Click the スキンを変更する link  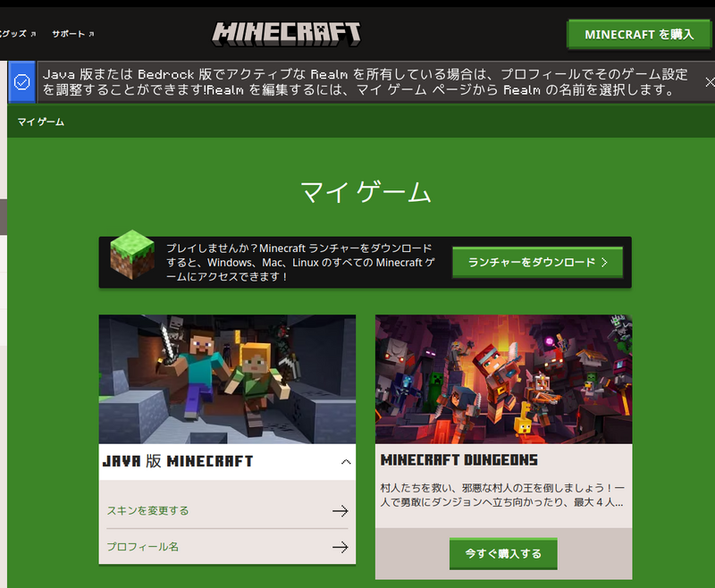[147, 510]
